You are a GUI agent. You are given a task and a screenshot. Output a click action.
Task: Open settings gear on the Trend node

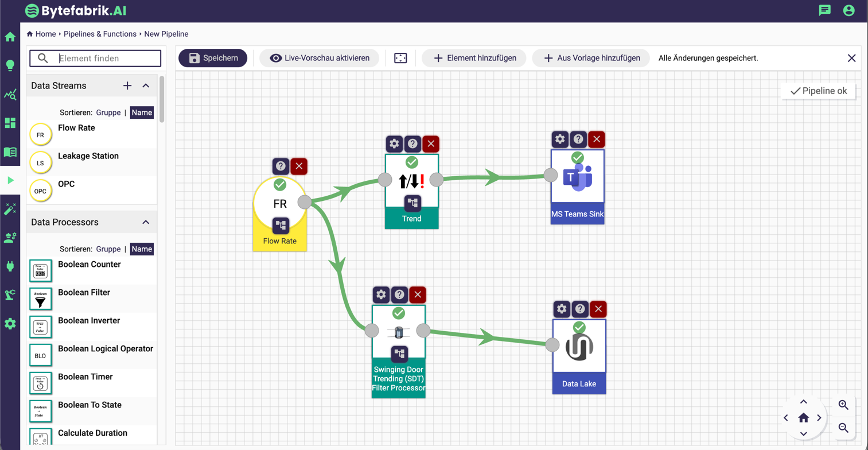pos(394,144)
